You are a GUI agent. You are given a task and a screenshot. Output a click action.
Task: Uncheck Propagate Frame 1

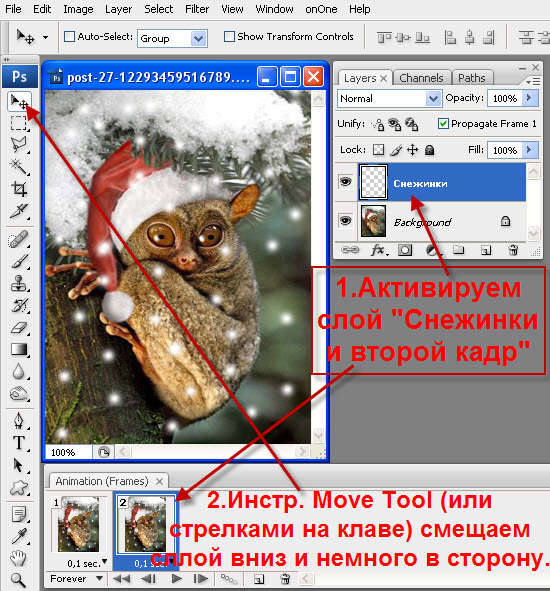pos(443,124)
